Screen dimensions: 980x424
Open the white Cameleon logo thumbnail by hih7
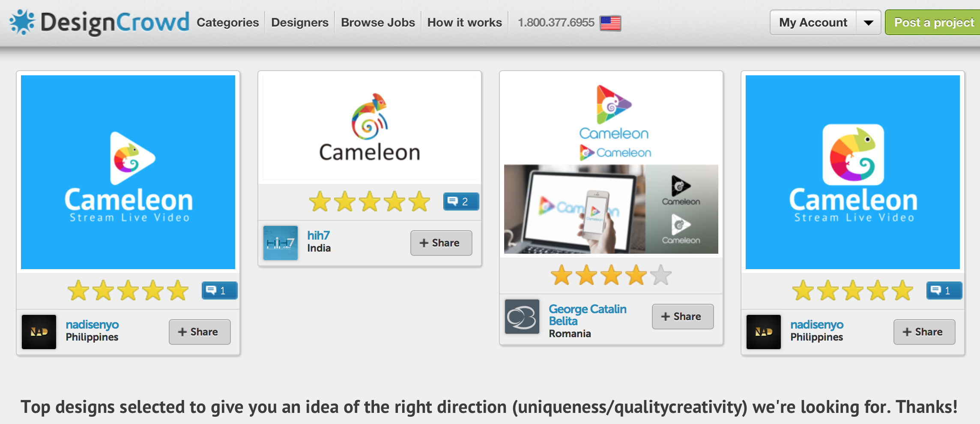369,127
